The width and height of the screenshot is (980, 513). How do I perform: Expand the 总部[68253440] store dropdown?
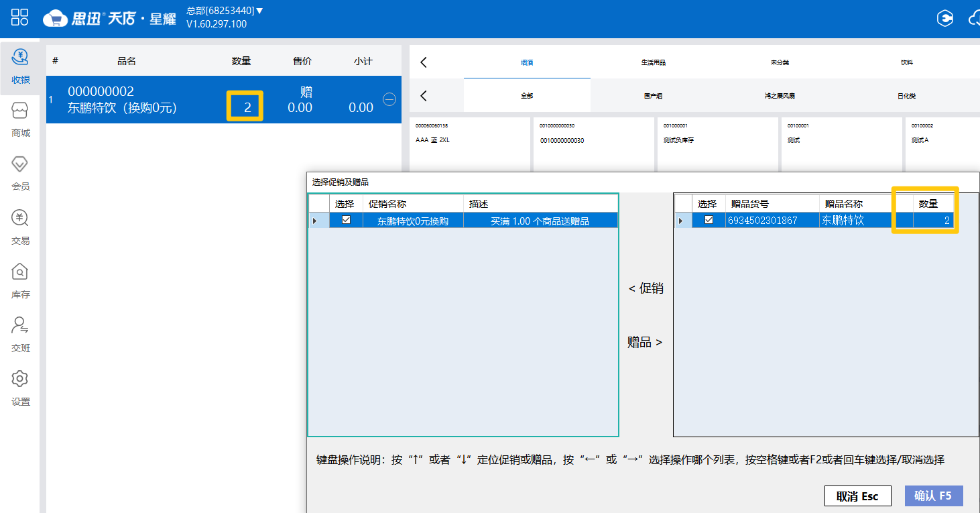pyautogui.click(x=225, y=11)
